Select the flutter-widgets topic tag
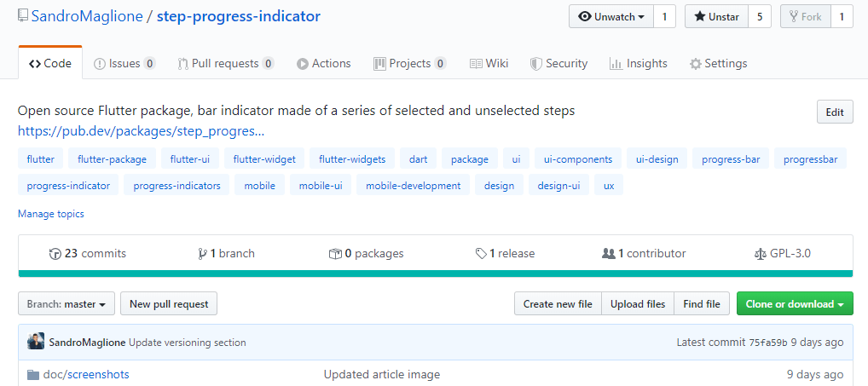 click(x=352, y=159)
